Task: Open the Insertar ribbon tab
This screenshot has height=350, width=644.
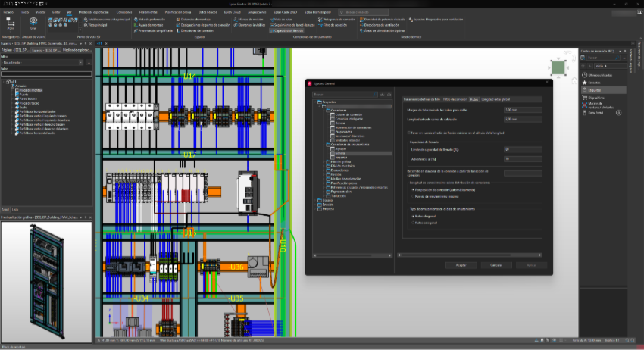Action: pyautogui.click(x=40, y=12)
